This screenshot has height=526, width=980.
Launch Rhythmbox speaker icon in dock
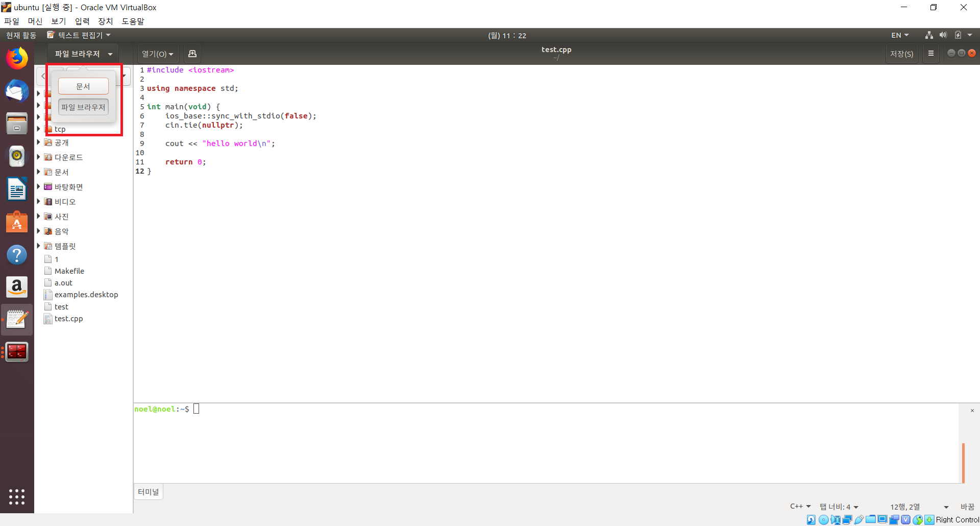(x=17, y=156)
